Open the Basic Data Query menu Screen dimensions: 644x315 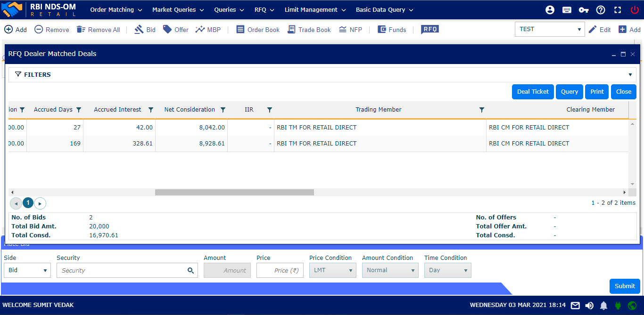coord(385,10)
